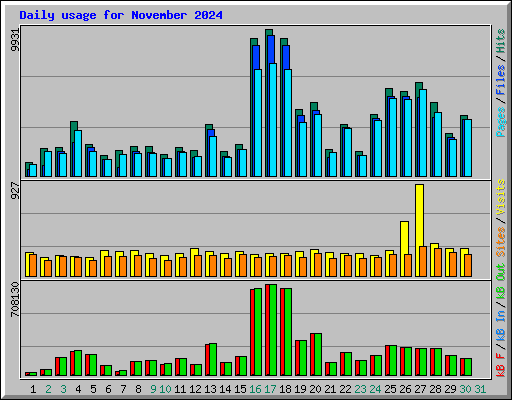
Task: Click the title "Daily usage for November 2024"
Action: [x=121, y=15]
